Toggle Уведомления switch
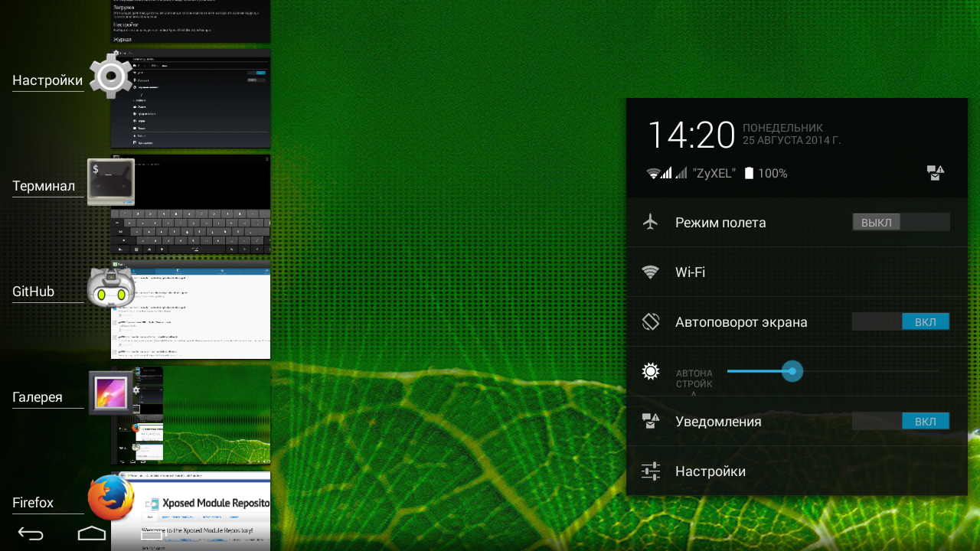This screenshot has width=980, height=551. tap(901, 421)
